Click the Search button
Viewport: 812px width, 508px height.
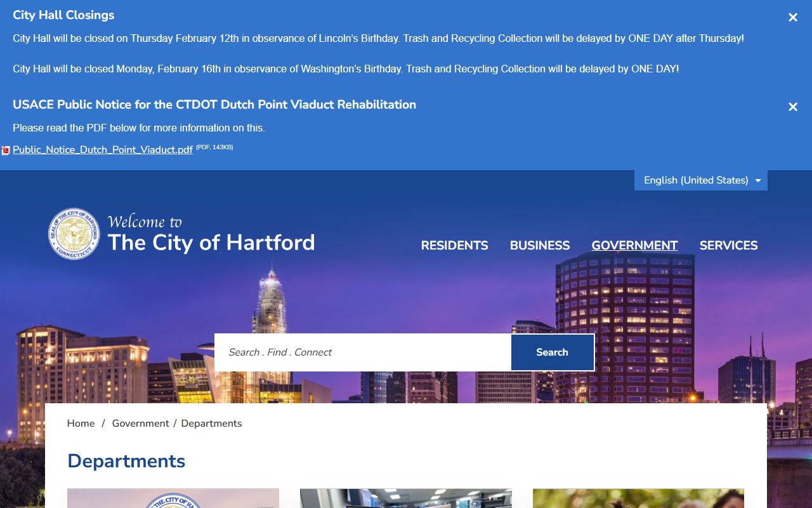tap(553, 352)
